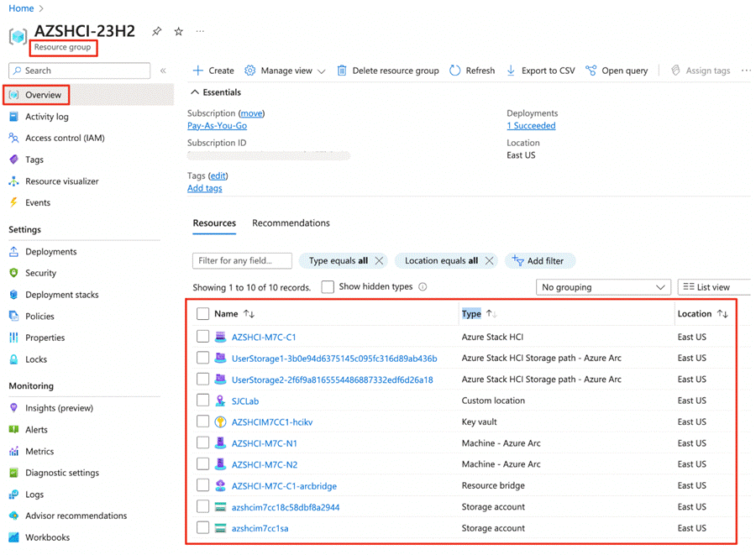
Task: Click the Filter for any field input
Action: click(242, 261)
